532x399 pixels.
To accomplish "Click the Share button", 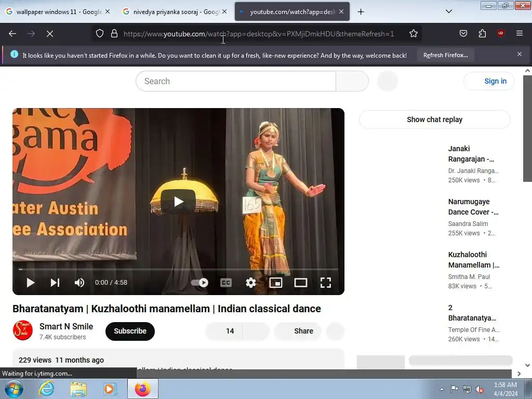I will (298, 331).
